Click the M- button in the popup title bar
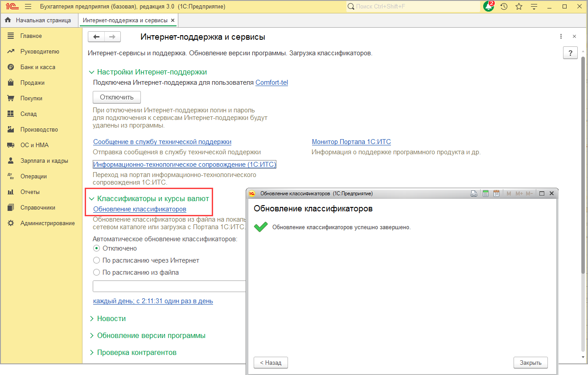The width and height of the screenshot is (588, 375). coord(529,194)
